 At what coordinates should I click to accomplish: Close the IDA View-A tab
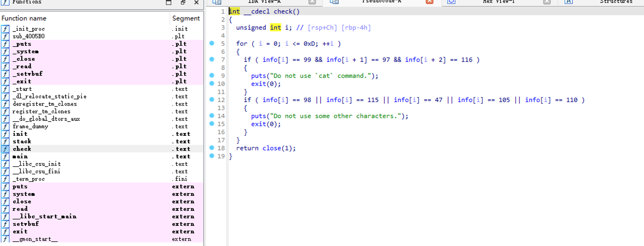click(x=312, y=2)
